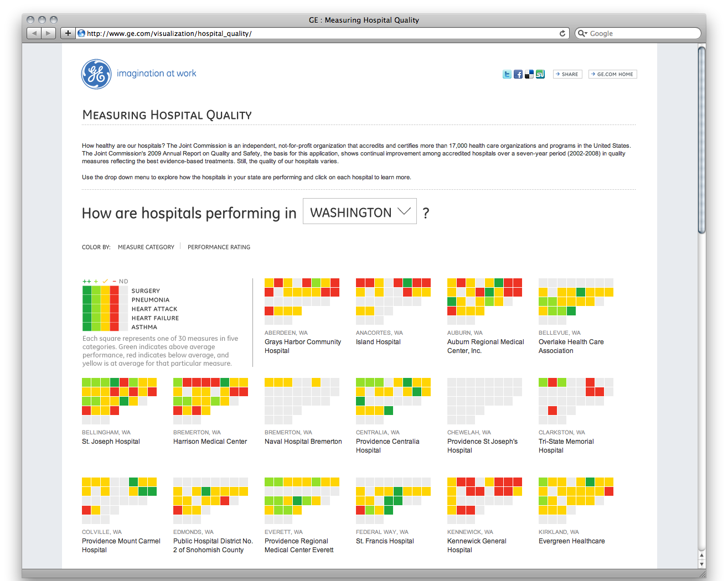
Task: Click the add bookmark plus button
Action: click(68, 33)
